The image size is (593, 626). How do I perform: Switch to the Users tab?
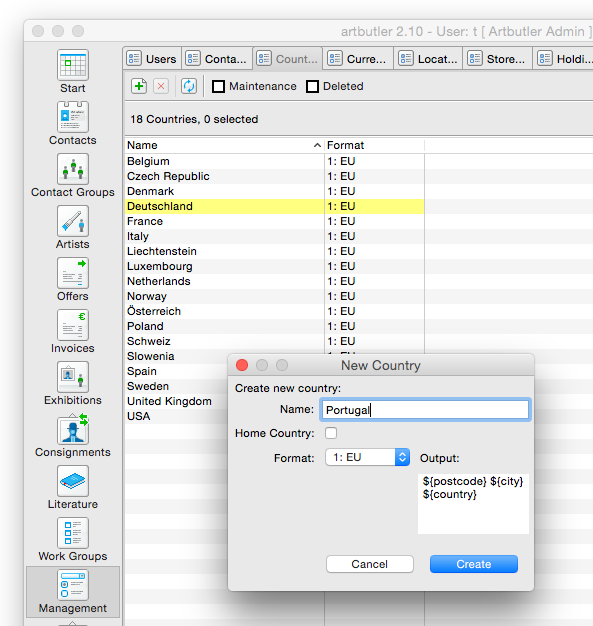pos(152,59)
